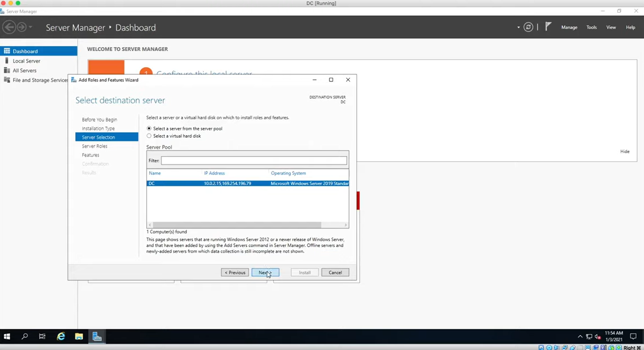This screenshot has width=644, height=350.
Task: Open the Action Center notification icon
Action: click(x=633, y=336)
